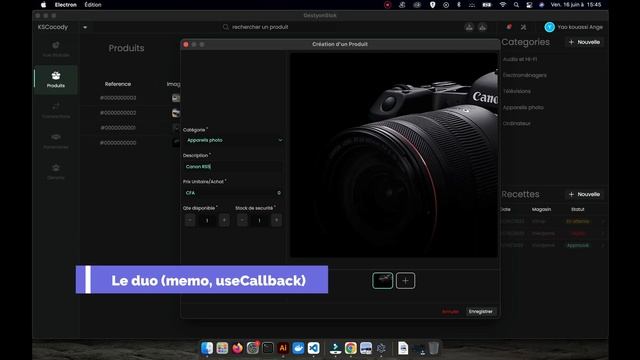Decrease Stock de sécurité with minus button
Image resolution: width=640 pixels, height=360 pixels.
(242, 220)
